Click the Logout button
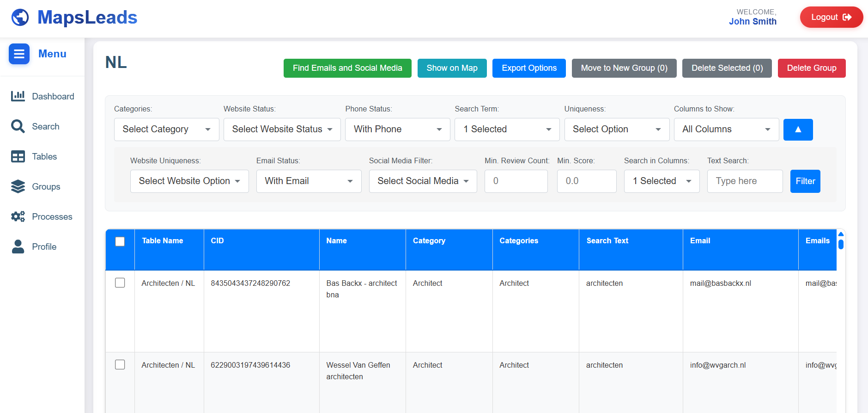 [x=832, y=17]
